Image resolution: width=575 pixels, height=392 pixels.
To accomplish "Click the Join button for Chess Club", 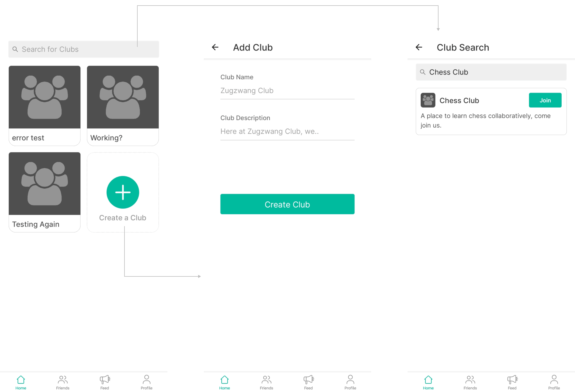I will coord(545,100).
